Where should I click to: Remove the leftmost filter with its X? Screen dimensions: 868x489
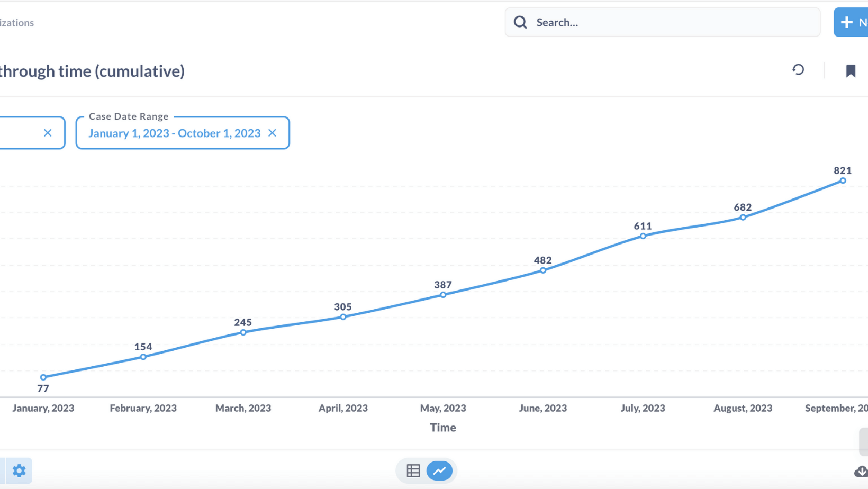coord(48,133)
